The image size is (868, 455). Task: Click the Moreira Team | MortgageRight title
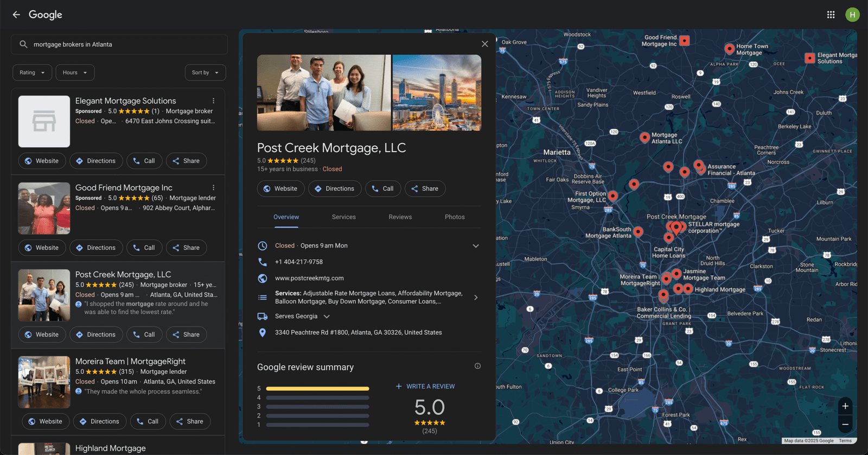(x=130, y=362)
